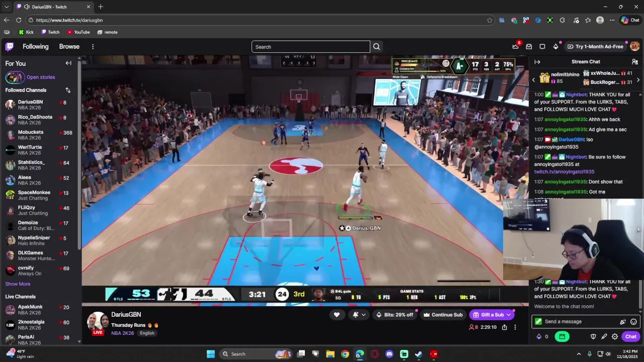Click the Continue Sub button
Viewport: 644px width, 362px height.
(443, 315)
